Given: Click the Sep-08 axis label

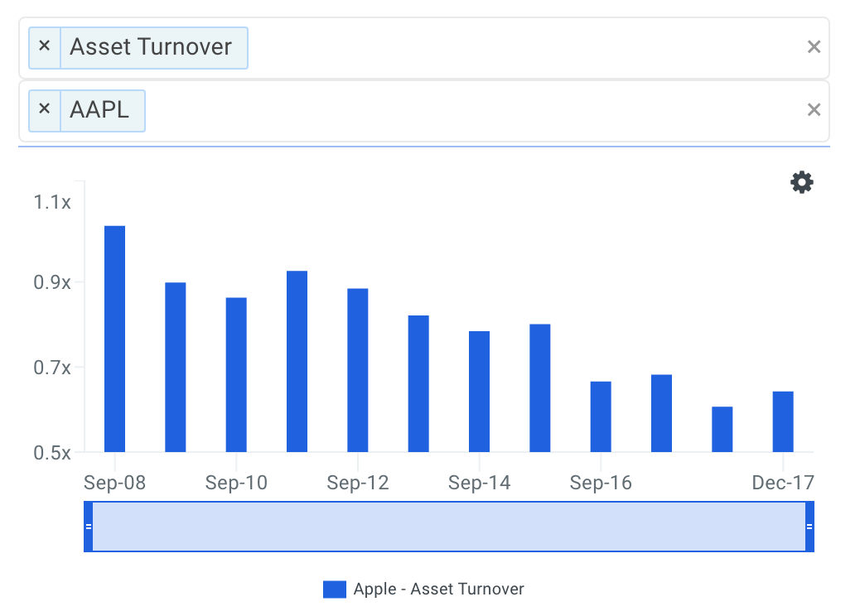Looking at the screenshot, I should pos(114,483).
